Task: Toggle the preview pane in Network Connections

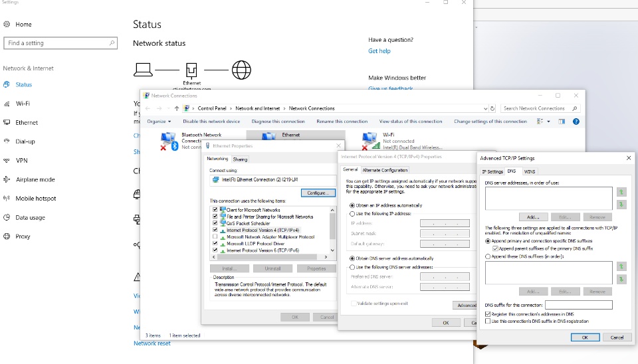Action: tap(562, 121)
